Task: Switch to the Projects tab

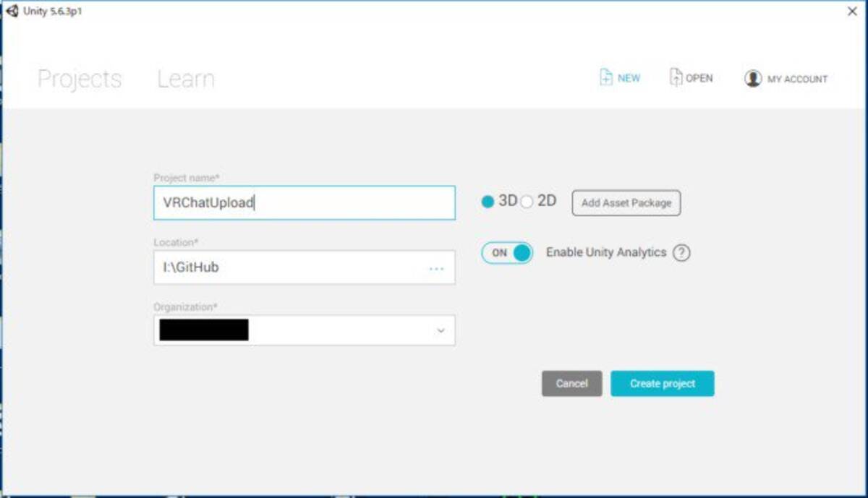Action: click(x=80, y=79)
